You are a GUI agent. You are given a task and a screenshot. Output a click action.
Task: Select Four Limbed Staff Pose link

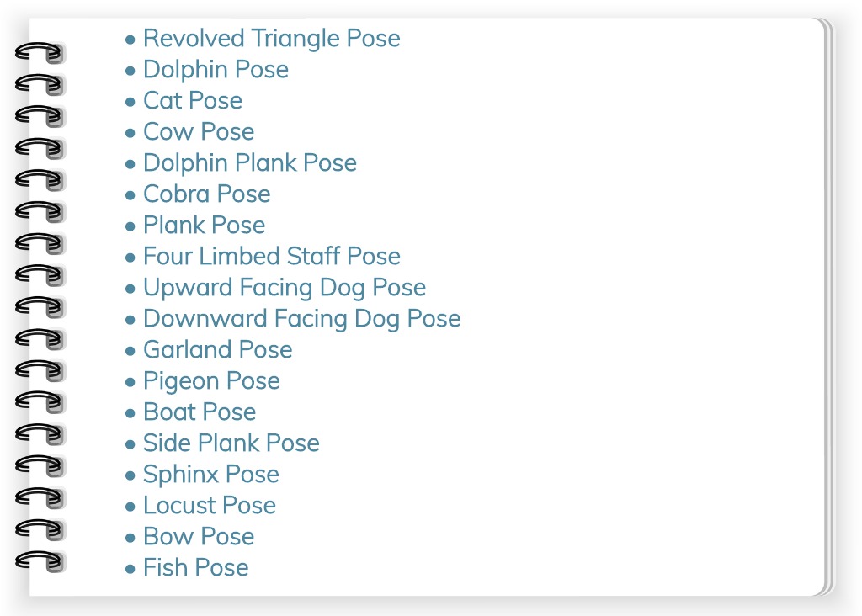(x=272, y=257)
